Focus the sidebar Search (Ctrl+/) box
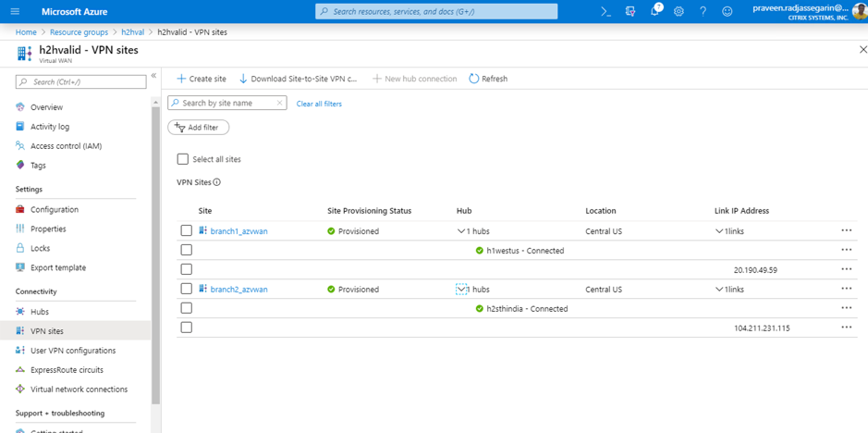The image size is (868, 433). [80, 82]
